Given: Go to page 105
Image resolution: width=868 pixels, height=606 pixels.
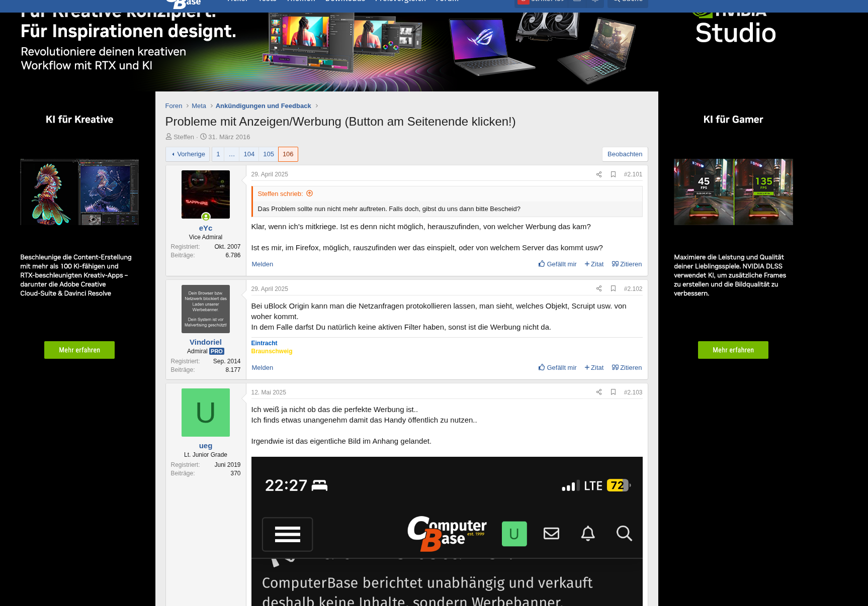Looking at the screenshot, I should click(269, 154).
